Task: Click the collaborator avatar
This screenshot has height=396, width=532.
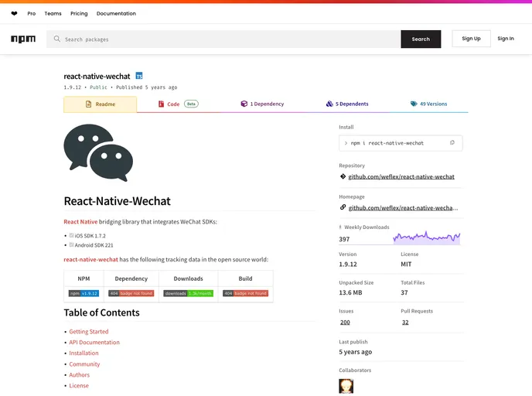Action: tap(346, 386)
